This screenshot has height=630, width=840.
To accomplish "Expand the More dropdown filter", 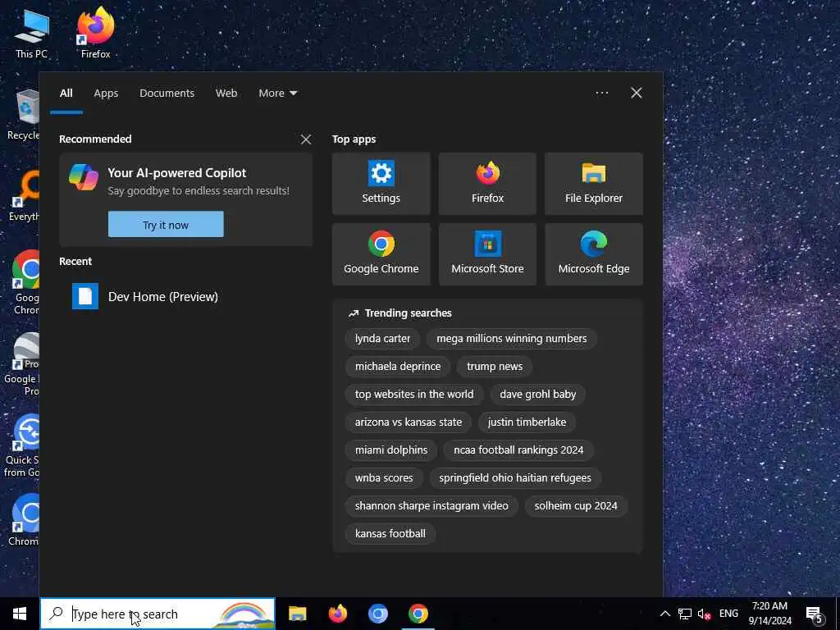I will [277, 94].
